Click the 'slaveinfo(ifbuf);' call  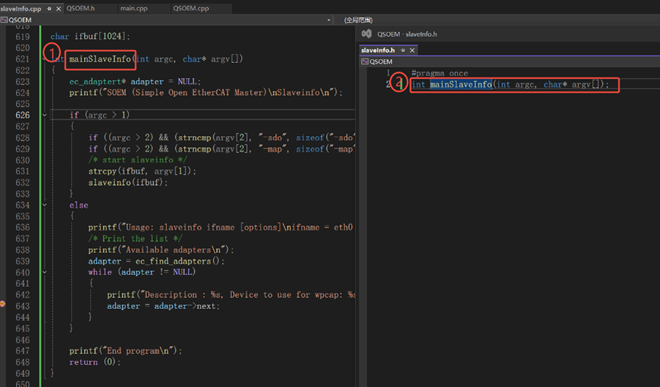(128, 182)
